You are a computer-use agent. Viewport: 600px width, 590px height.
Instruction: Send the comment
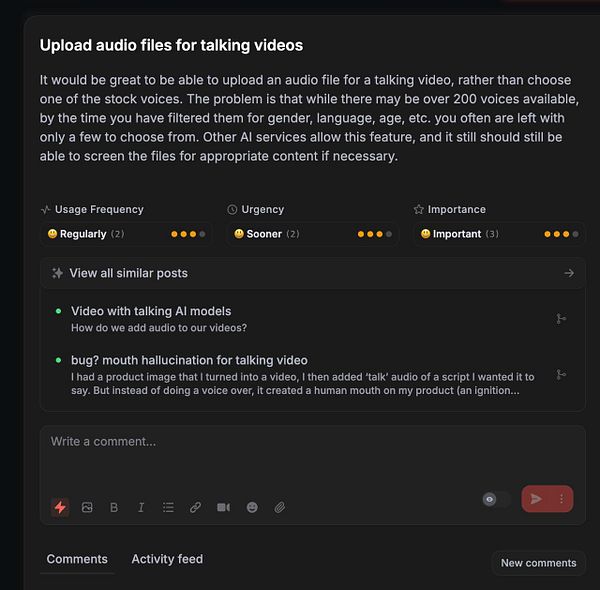pyautogui.click(x=537, y=498)
